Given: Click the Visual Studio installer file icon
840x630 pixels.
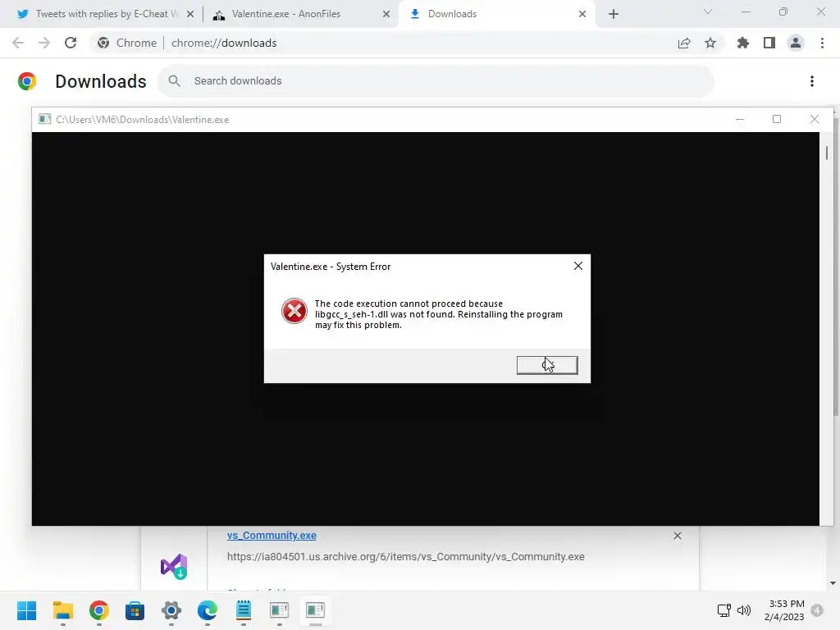Looking at the screenshot, I should (174, 566).
